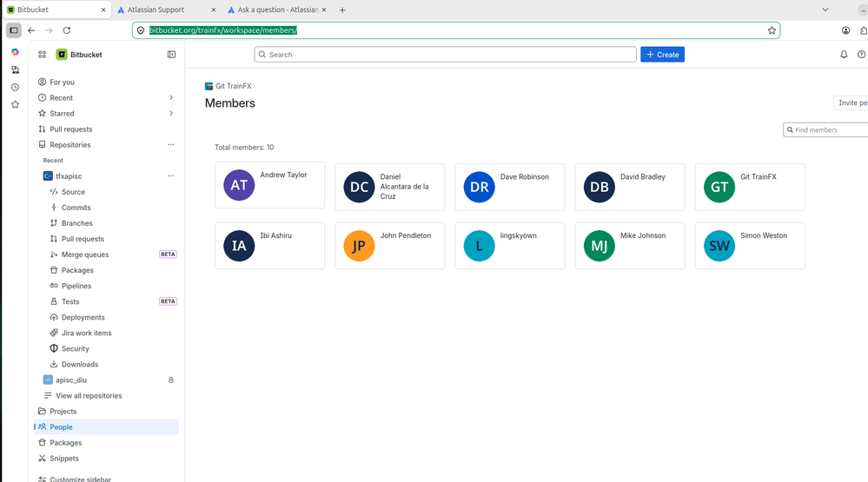This screenshot has width=868, height=482.
Task: Open the help question mark icon
Action: (861, 54)
